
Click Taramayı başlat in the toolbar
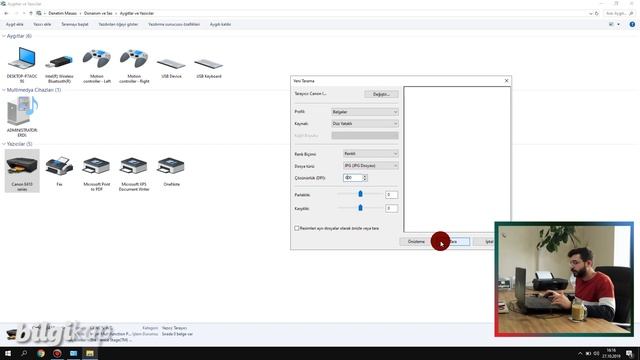click(x=75, y=24)
